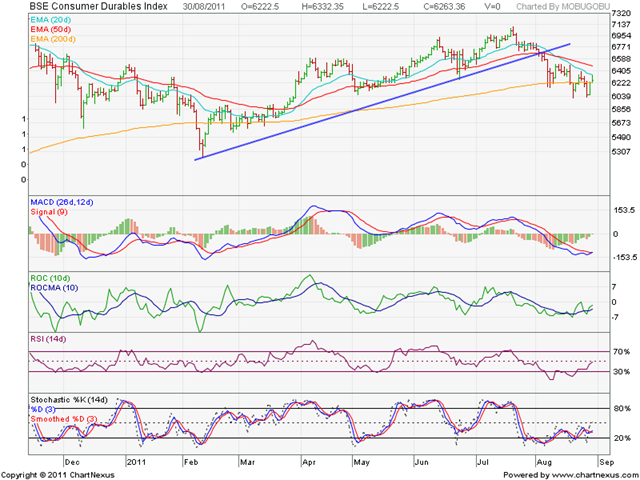The width and height of the screenshot is (640, 480).
Task: Click the 'Feb' month label
Action: 191,462
